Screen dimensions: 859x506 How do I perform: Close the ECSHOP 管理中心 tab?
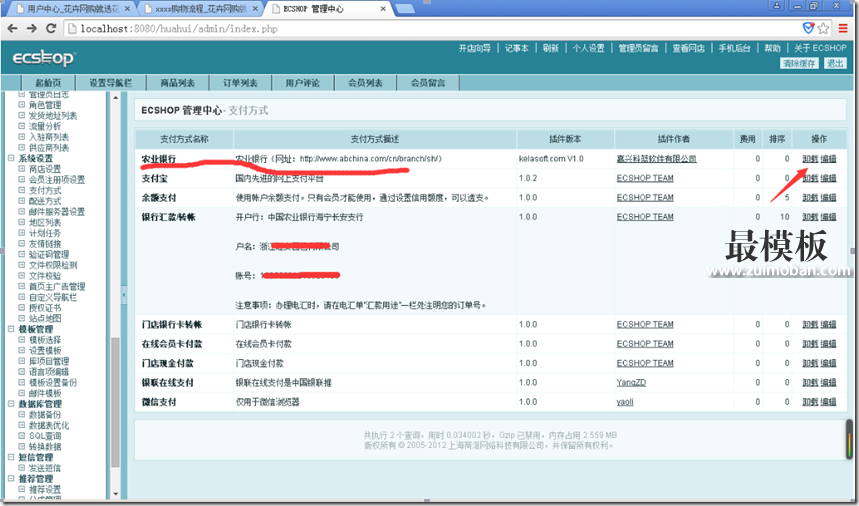[x=383, y=9]
